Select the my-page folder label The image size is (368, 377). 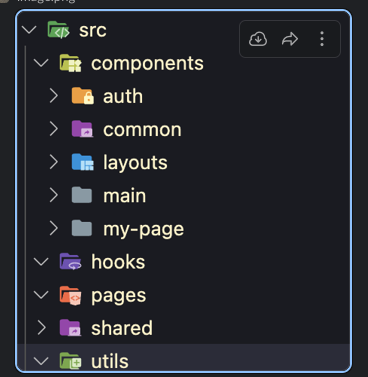pos(143,230)
